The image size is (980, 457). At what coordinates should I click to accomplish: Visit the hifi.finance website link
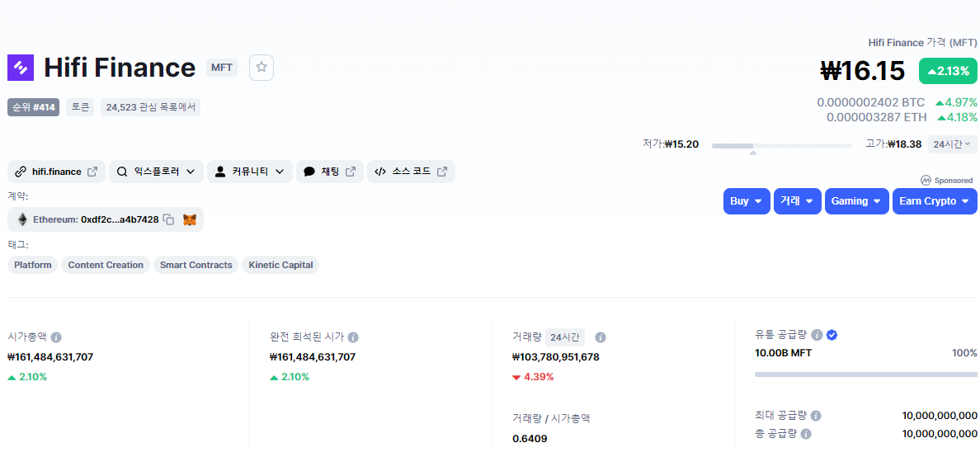(56, 172)
